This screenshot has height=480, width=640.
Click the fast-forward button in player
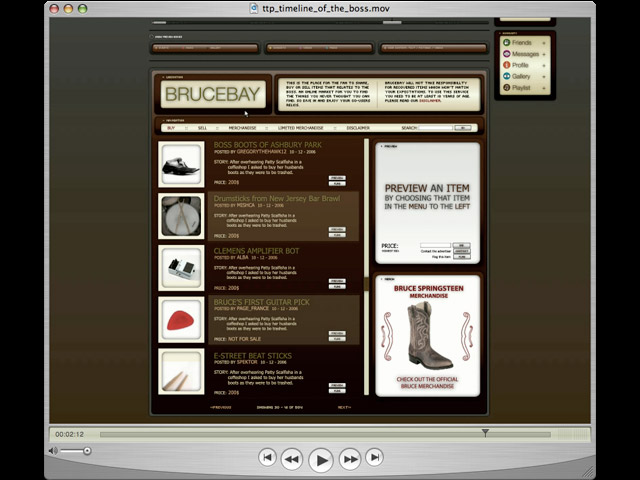350,459
